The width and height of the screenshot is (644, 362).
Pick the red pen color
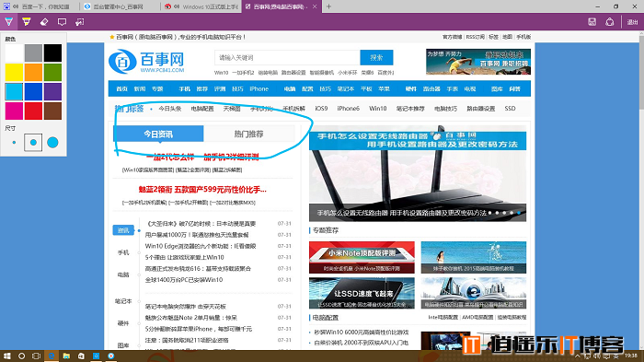click(33, 111)
